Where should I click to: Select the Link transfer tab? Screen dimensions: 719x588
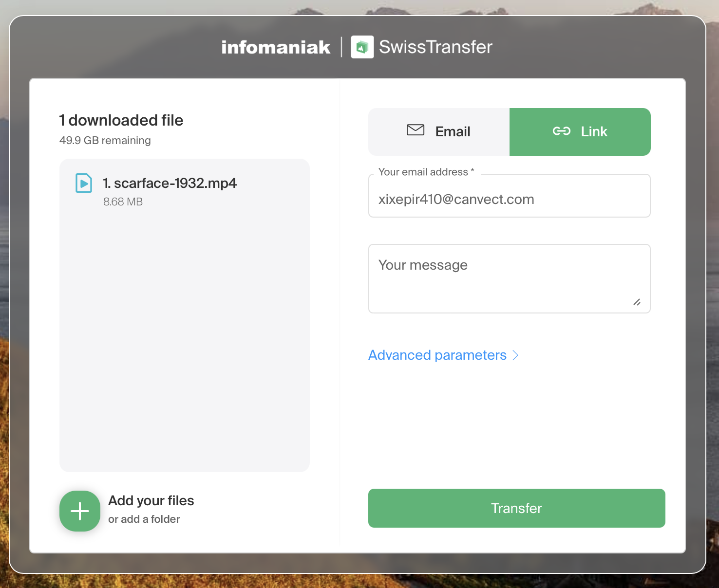(580, 132)
